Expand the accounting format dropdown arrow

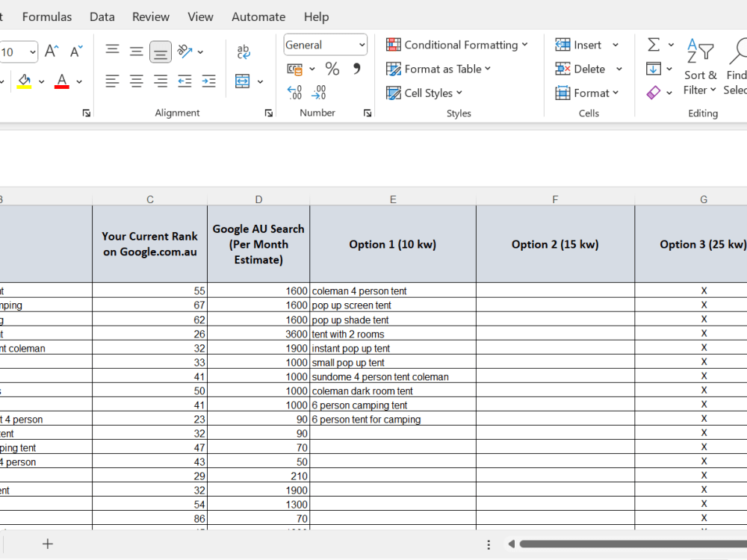coord(312,69)
